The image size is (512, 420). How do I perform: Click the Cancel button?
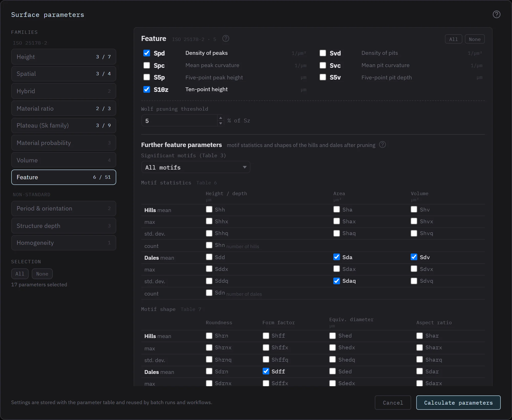(x=393, y=403)
